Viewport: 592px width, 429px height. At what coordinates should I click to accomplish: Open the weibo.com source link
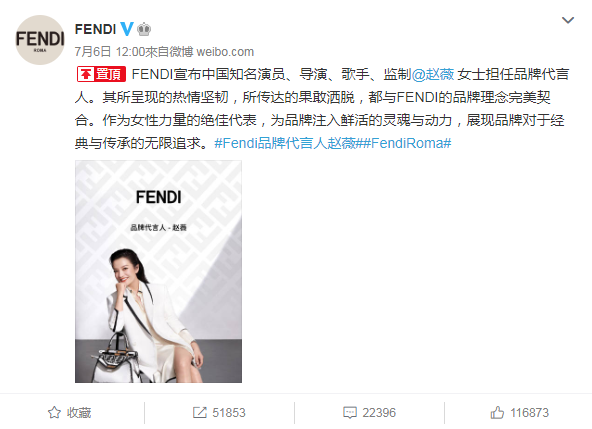[225, 52]
